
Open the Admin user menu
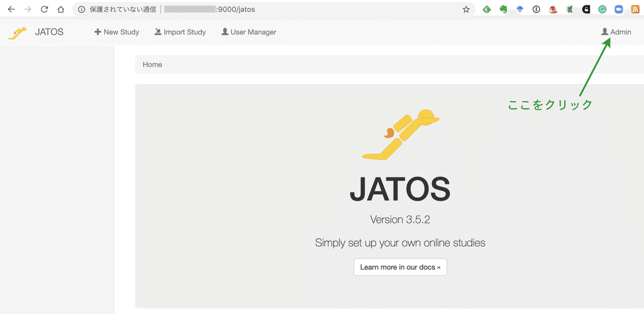pyautogui.click(x=616, y=32)
